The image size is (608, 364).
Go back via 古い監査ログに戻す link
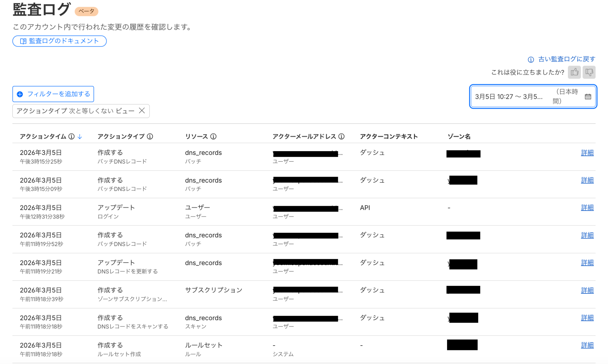566,59
